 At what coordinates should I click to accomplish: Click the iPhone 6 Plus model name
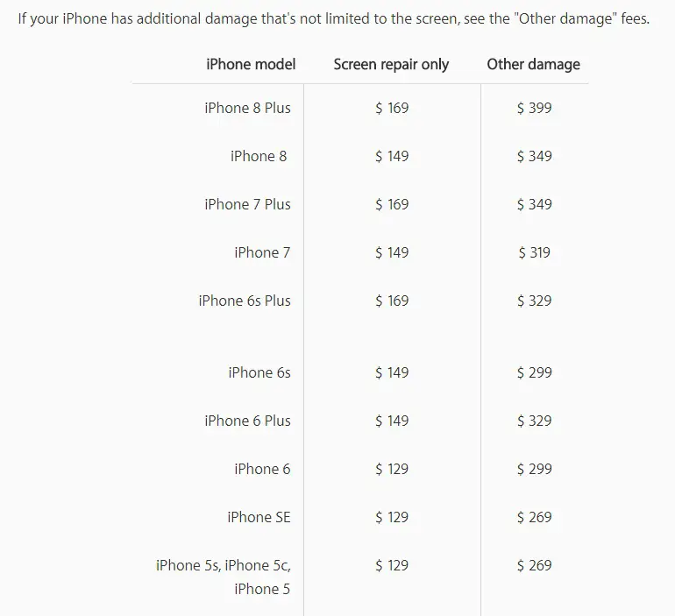[247, 421]
